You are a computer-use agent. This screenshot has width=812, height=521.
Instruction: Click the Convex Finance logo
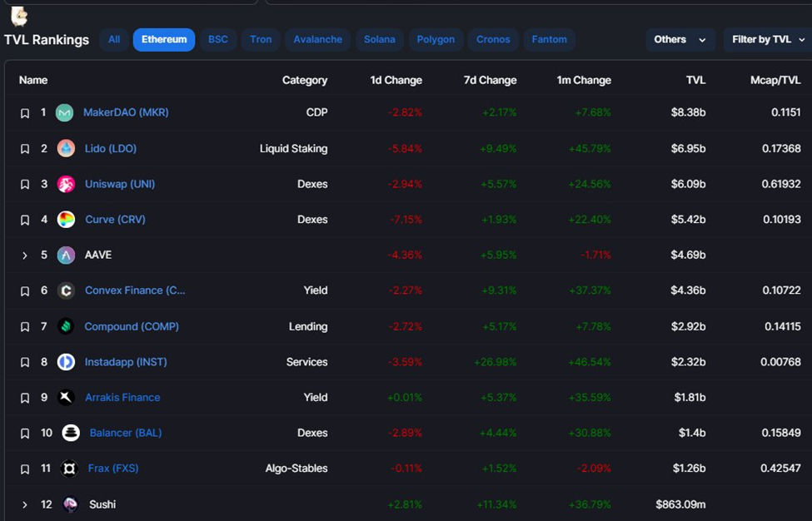pos(66,290)
